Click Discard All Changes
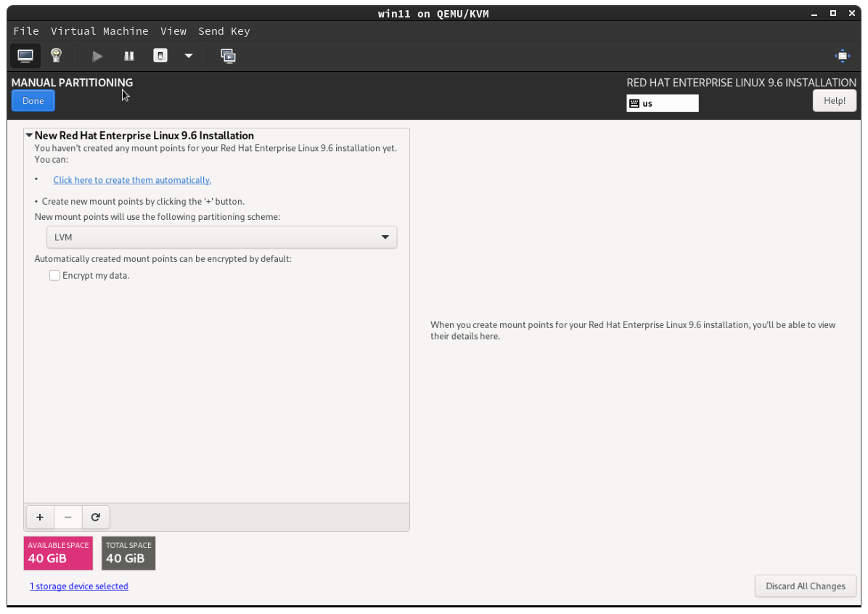Screen dimensions: 868x614 coord(806,586)
